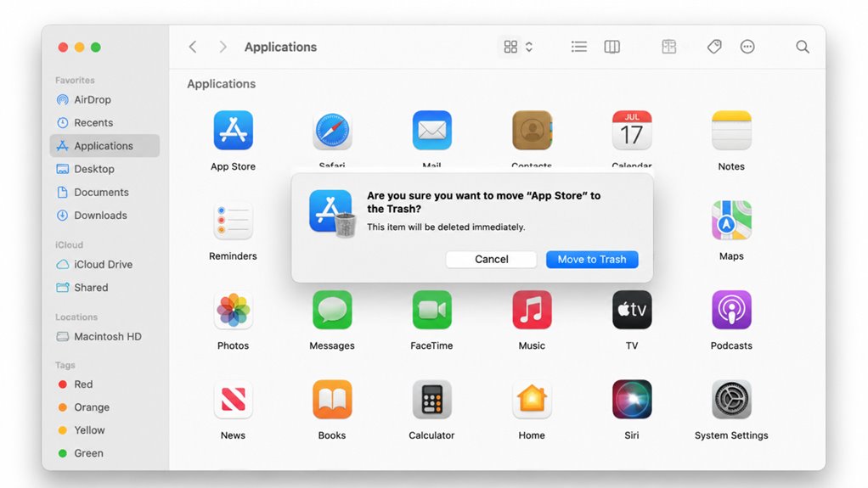Open the Safari compass icon
The image size is (868, 488).
click(332, 131)
